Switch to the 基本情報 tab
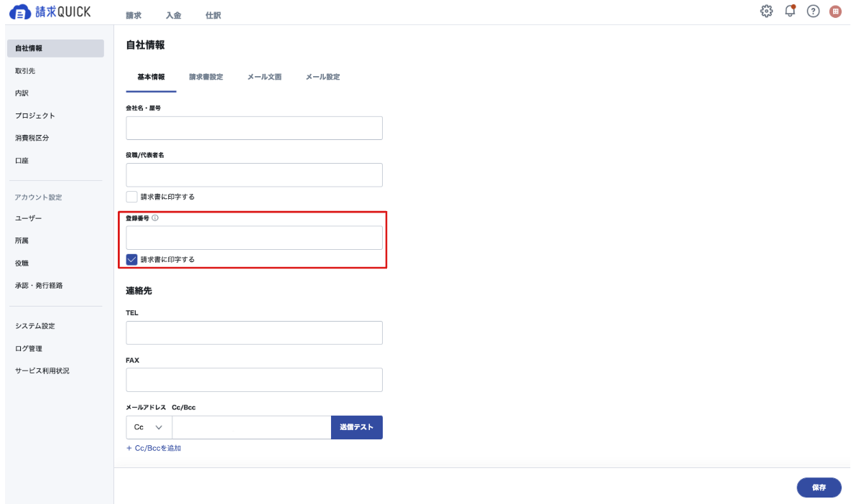 [151, 77]
